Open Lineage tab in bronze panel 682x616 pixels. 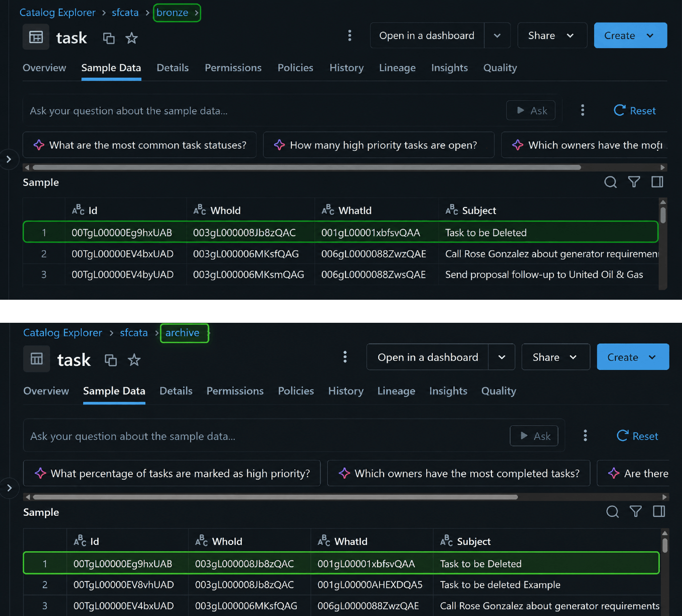(x=397, y=68)
